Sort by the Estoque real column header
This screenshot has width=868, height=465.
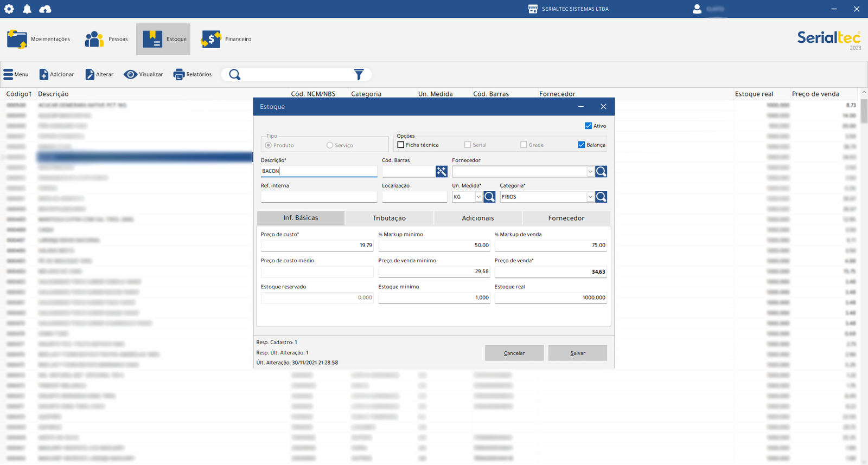pyautogui.click(x=754, y=94)
